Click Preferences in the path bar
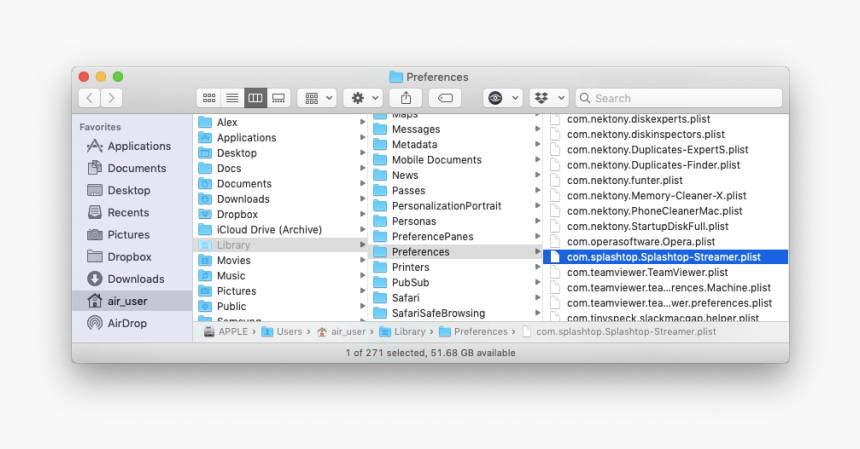 473,332
